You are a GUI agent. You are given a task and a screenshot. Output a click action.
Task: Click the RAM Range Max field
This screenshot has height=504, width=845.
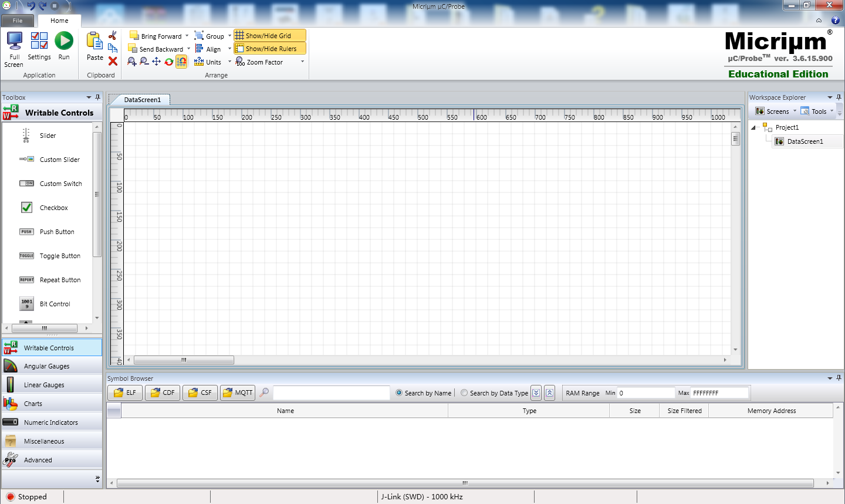(719, 393)
